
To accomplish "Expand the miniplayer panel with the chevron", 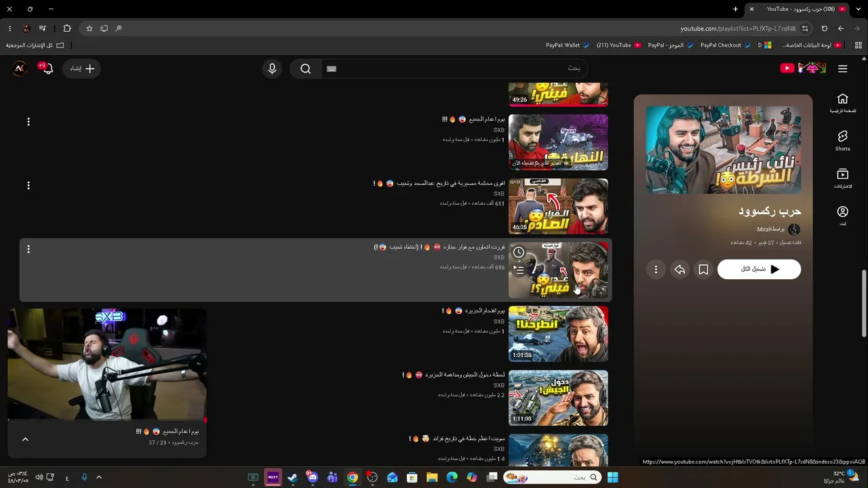I will tap(25, 439).
